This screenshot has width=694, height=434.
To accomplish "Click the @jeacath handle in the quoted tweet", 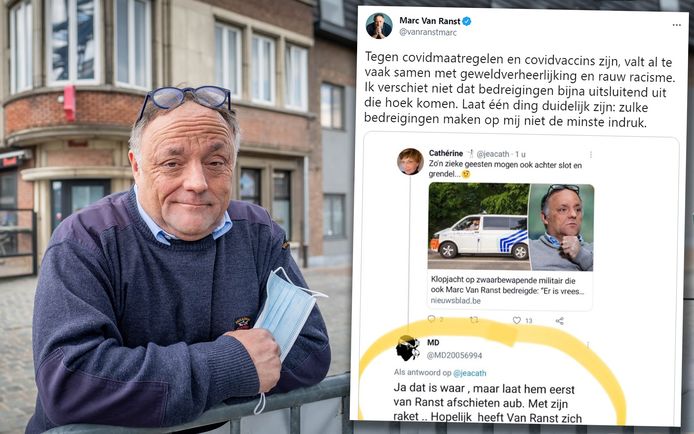I will point(493,154).
